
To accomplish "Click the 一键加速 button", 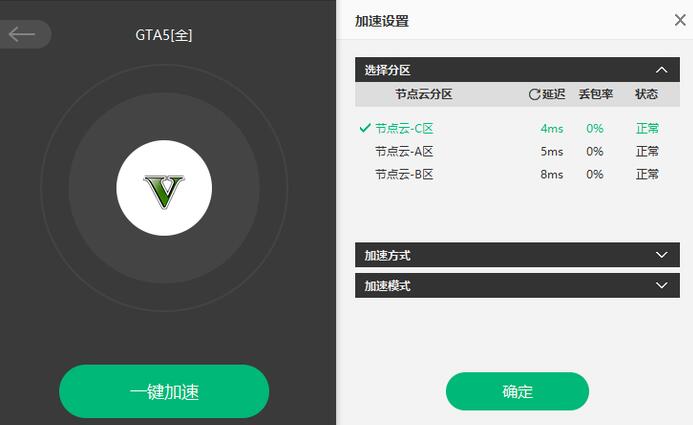I will pyautogui.click(x=164, y=391).
